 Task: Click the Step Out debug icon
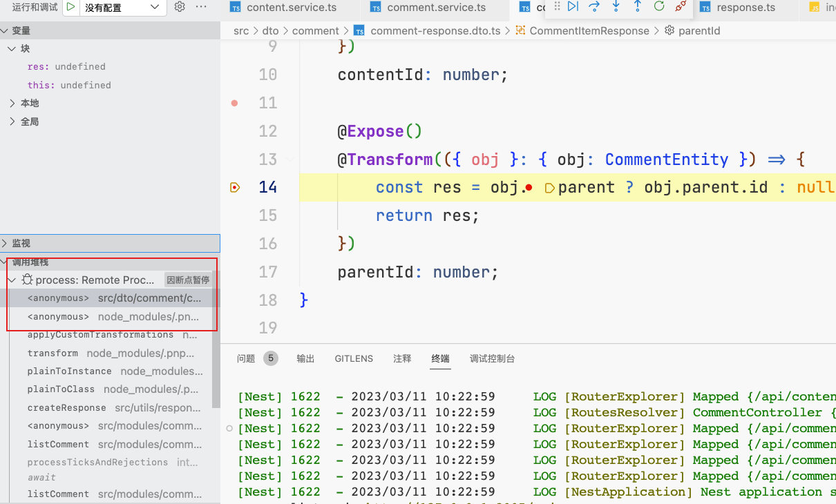pyautogui.click(x=637, y=7)
